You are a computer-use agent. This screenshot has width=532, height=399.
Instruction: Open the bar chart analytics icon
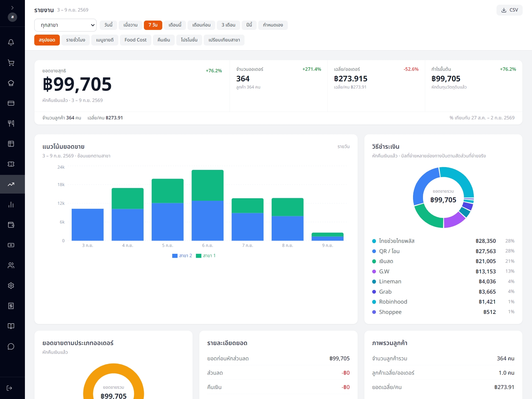[x=11, y=204]
